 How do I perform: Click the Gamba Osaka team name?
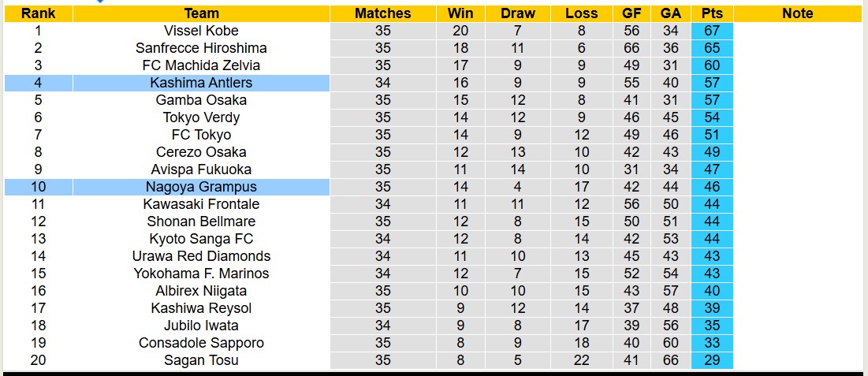[x=201, y=100]
